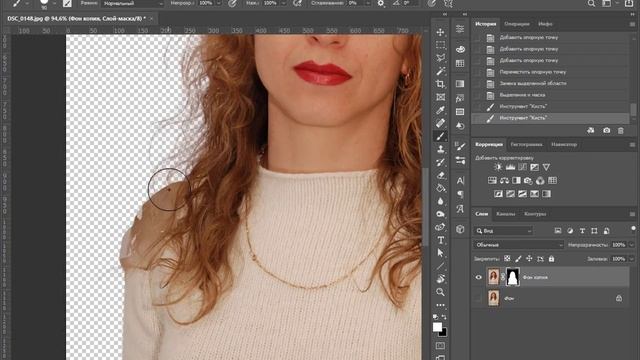Hide the 'Фон копия' layer with eye icon
The width and height of the screenshot is (640, 360).
click(x=478, y=277)
